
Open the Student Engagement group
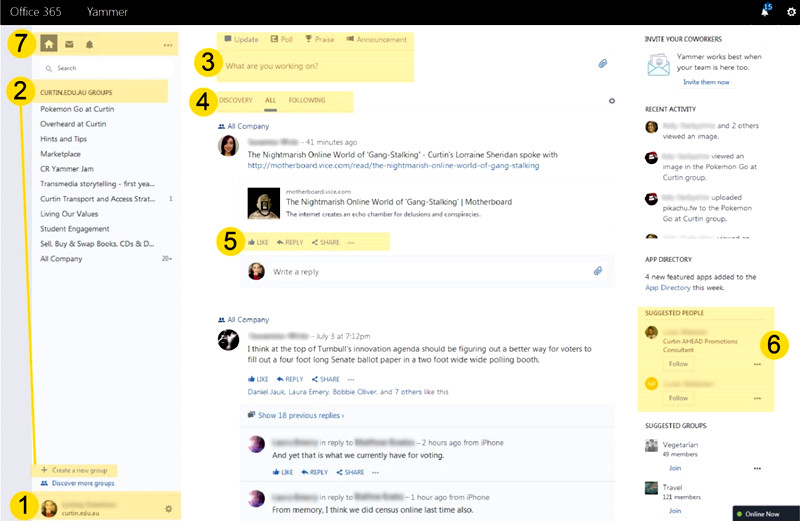(74, 229)
